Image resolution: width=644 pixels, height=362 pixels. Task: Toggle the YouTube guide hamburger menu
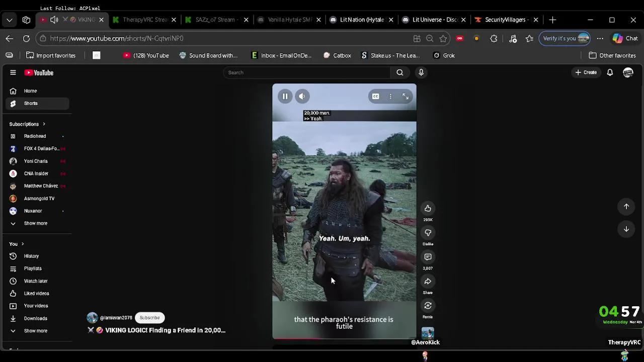click(x=13, y=72)
